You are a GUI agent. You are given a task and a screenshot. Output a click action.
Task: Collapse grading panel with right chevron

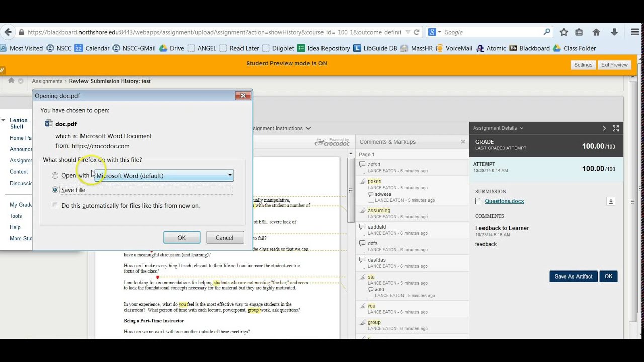tap(604, 128)
